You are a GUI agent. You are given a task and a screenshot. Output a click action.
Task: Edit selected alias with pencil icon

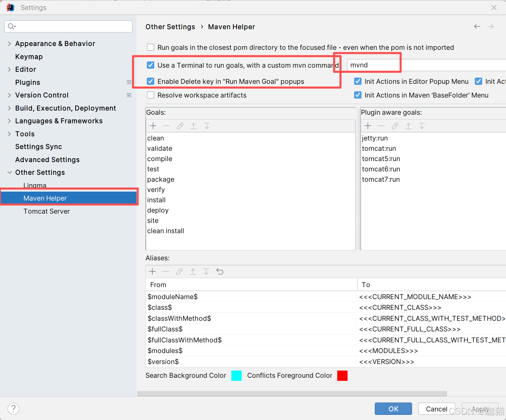[x=179, y=272]
